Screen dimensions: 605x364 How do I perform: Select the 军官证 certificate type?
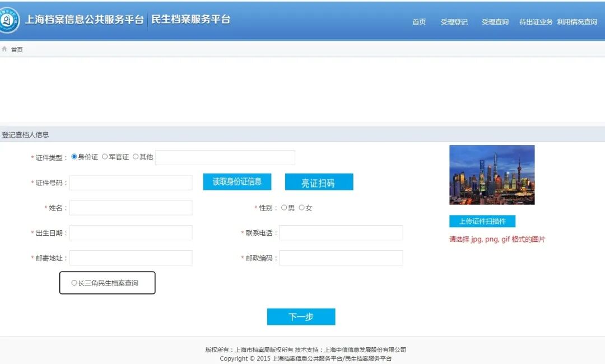105,157
